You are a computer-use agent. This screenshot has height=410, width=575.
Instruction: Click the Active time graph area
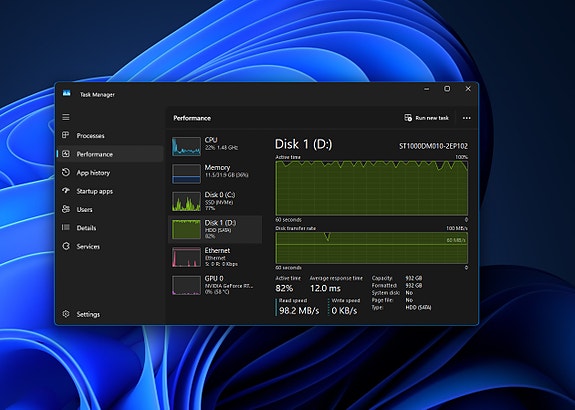[371, 188]
